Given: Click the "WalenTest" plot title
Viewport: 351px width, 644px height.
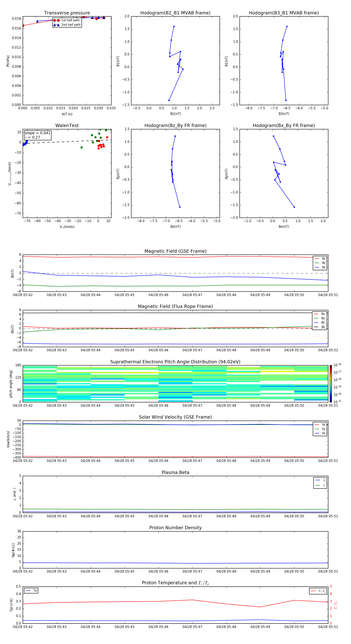Looking at the screenshot, I should pos(67,125).
